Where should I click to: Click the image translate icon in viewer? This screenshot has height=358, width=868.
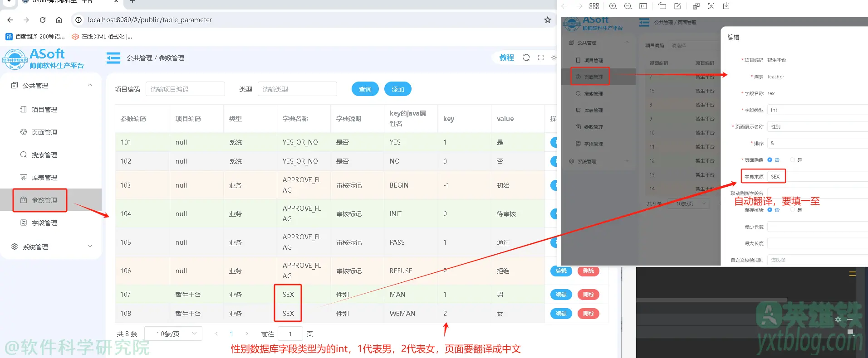click(x=696, y=6)
